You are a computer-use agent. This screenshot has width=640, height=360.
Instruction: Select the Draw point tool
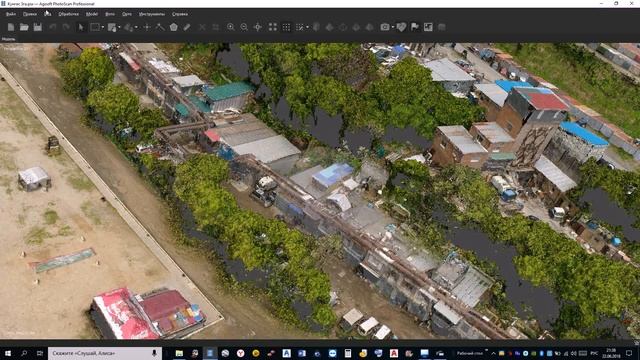pyautogui.click(x=147, y=27)
